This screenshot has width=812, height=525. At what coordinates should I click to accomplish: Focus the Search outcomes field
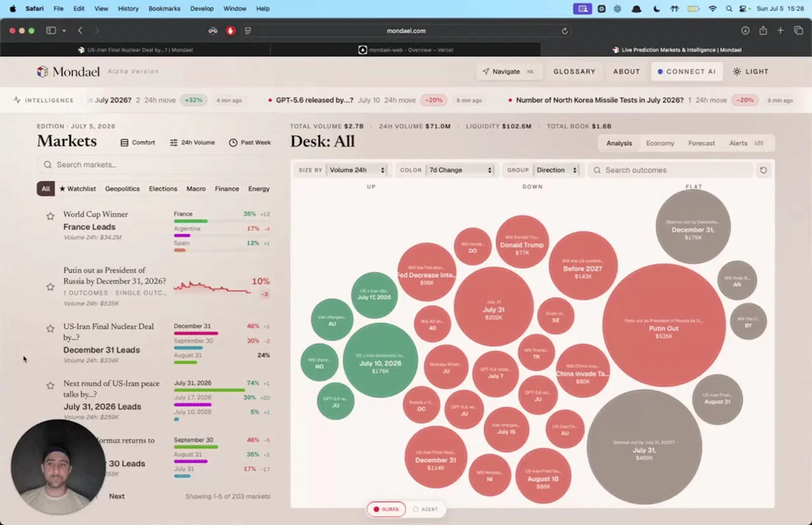pos(670,170)
